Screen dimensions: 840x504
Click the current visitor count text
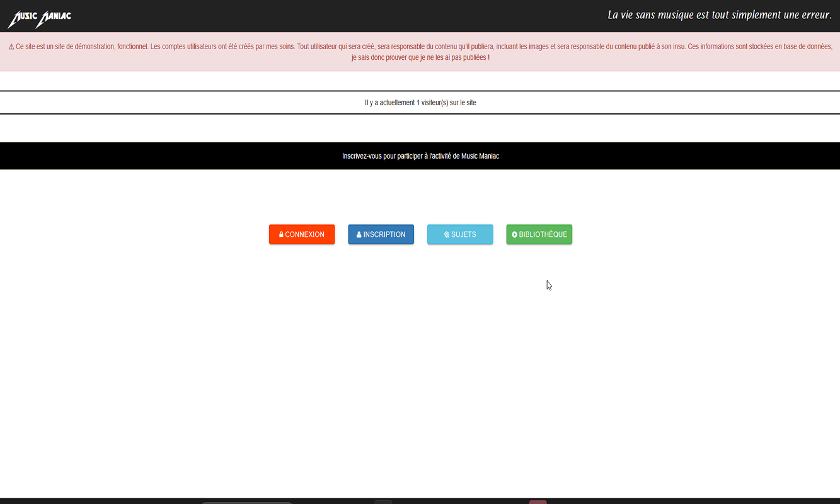[420, 103]
